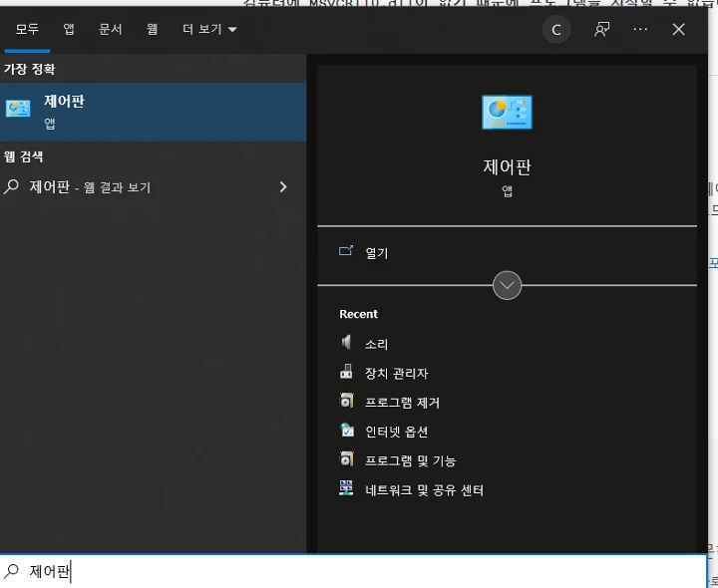Viewport: 718px width, 588px height.
Task: Open the feedback icon in search header
Action: point(601,30)
